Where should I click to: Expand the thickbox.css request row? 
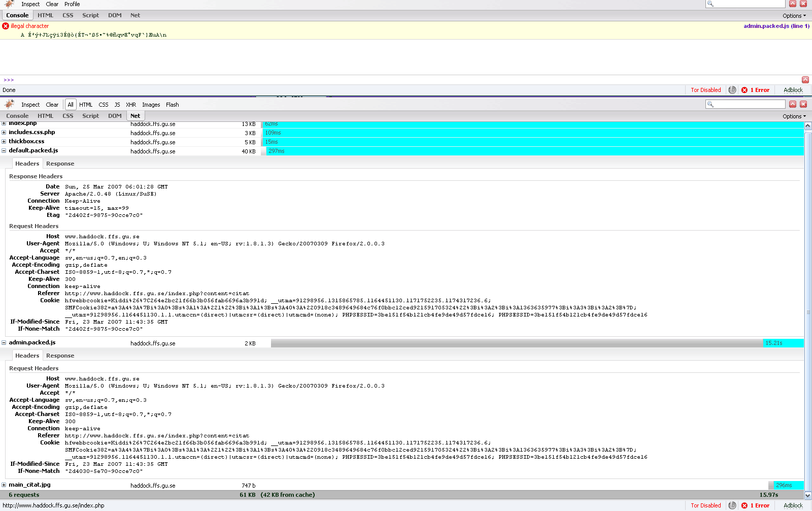pos(4,141)
